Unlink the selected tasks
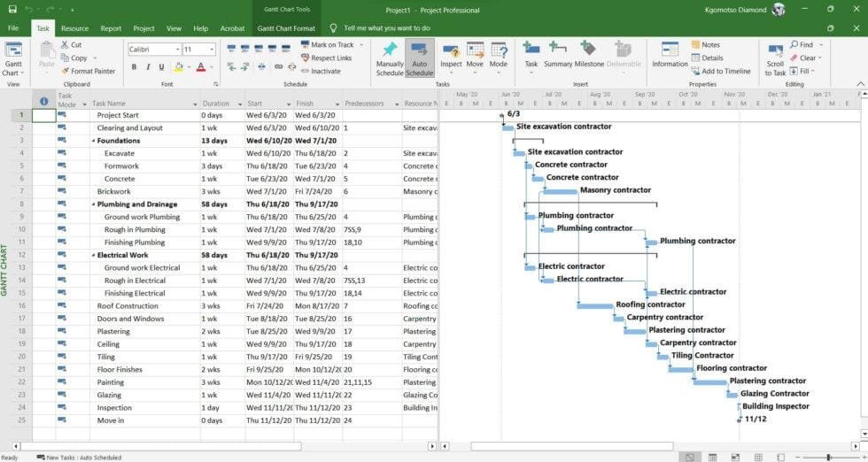Screen dimensions: 868x462 point(291,67)
